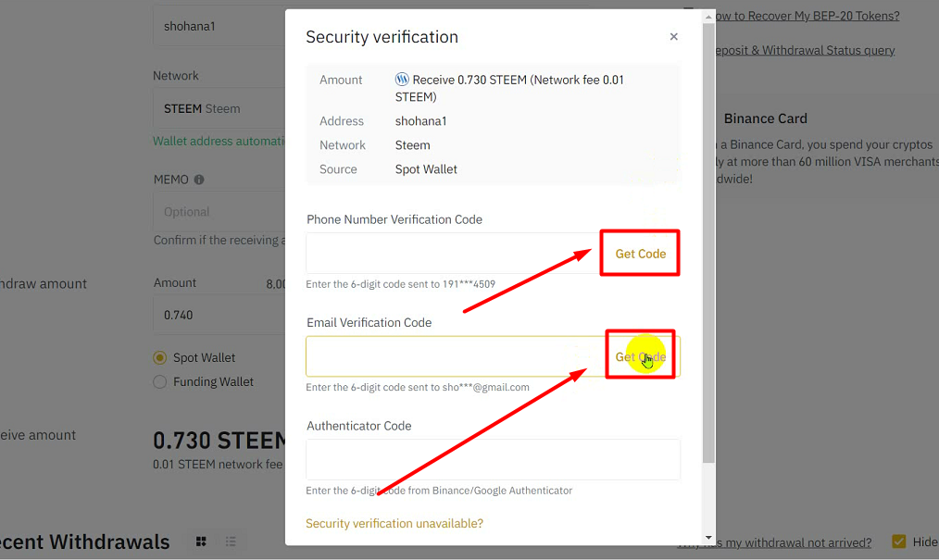Switch Recent Withdrawals to grid view
The image size is (939, 560).
coord(201,541)
